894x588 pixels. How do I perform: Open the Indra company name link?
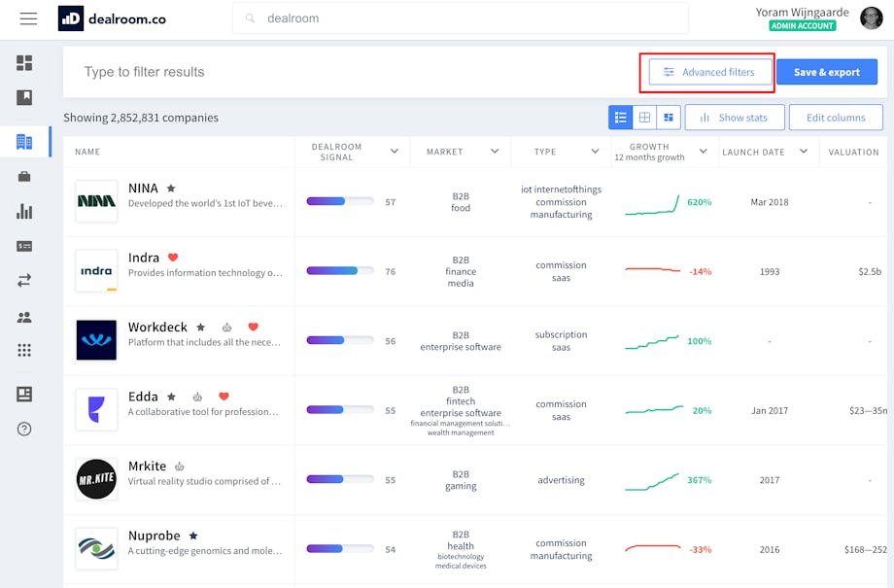click(x=144, y=258)
